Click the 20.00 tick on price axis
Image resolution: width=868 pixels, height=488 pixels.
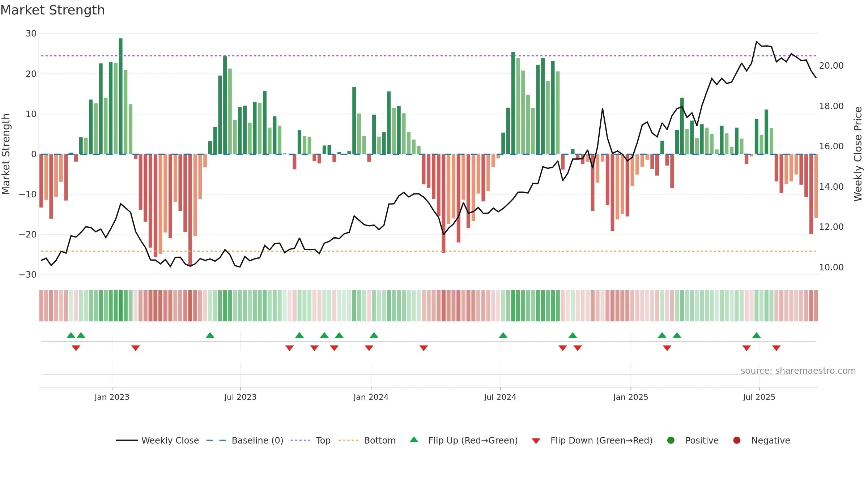[x=831, y=66]
